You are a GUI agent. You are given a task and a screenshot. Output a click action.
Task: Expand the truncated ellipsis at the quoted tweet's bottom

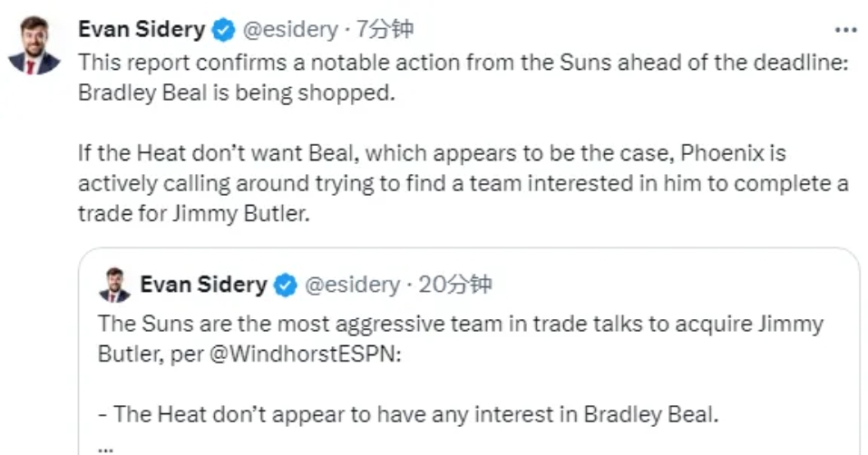(107, 443)
